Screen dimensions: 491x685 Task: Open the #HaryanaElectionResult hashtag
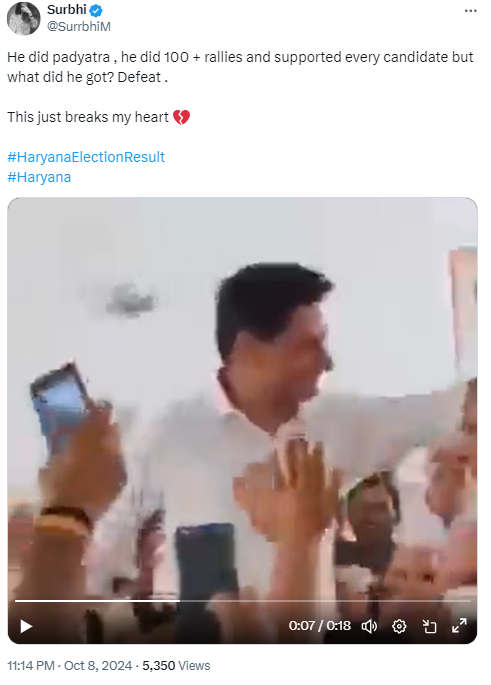click(x=86, y=157)
